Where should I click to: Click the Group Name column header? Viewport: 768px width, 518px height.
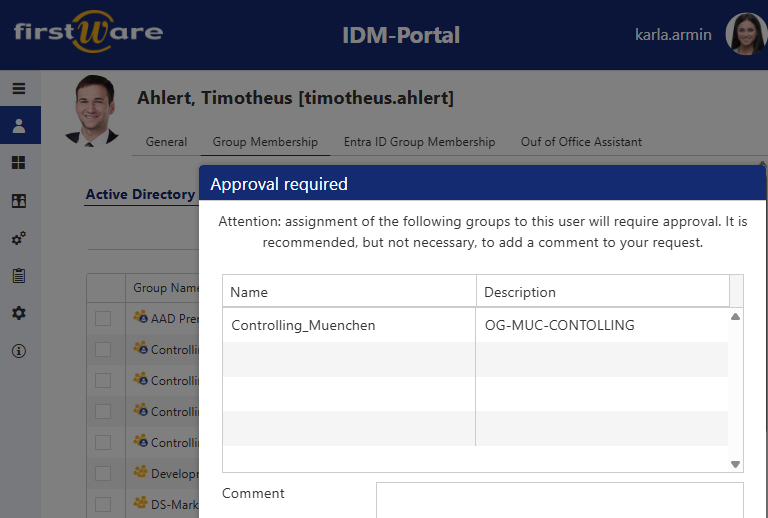(x=166, y=288)
